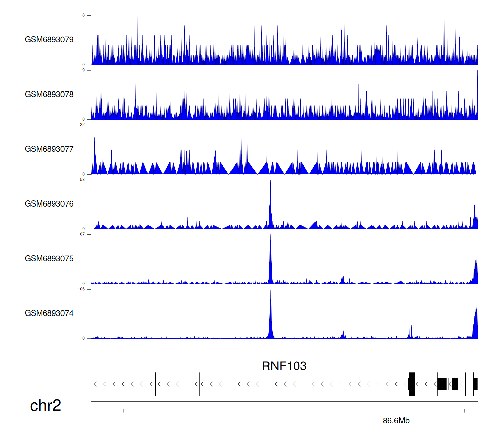Click the 86.6Mb axis position label

[x=396, y=421]
